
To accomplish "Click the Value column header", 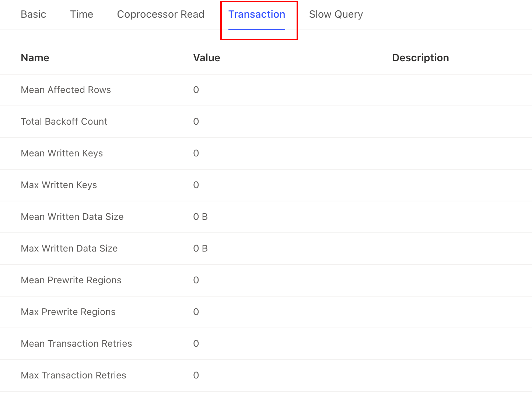I will pos(207,58).
